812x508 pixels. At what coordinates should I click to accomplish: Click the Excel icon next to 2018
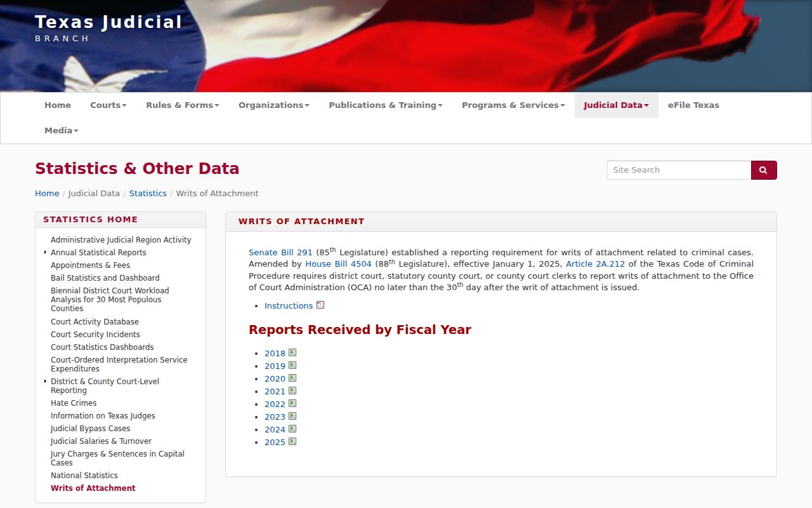(292, 352)
